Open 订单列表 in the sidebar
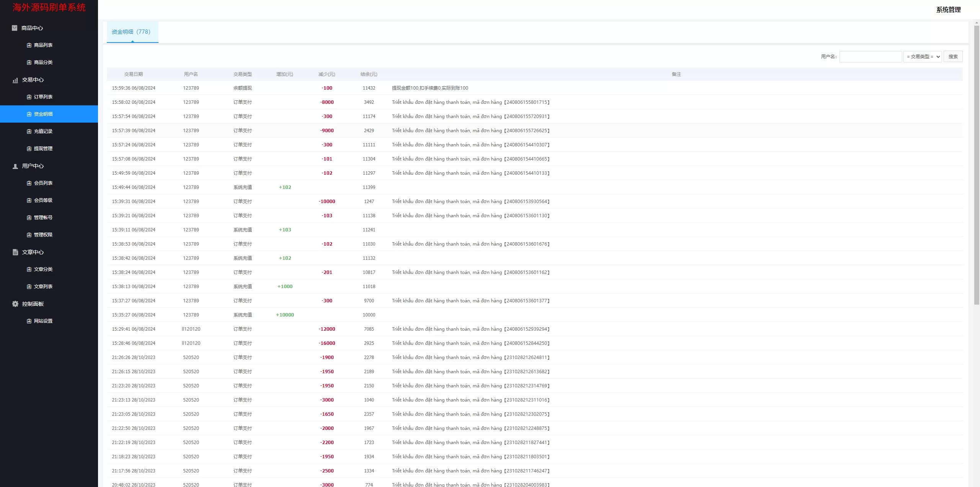Viewport: 980px width, 487px height. point(43,97)
